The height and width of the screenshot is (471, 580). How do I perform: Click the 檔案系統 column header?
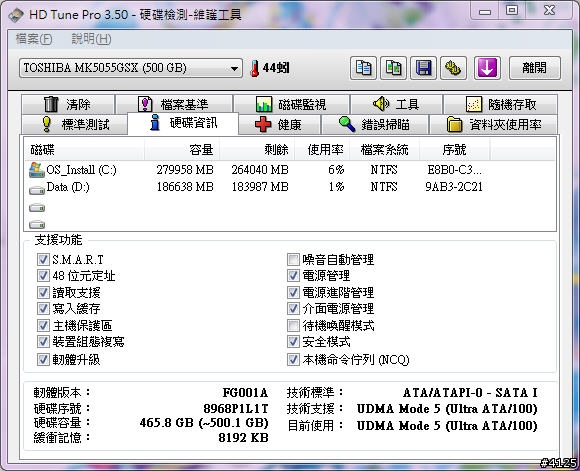384,149
